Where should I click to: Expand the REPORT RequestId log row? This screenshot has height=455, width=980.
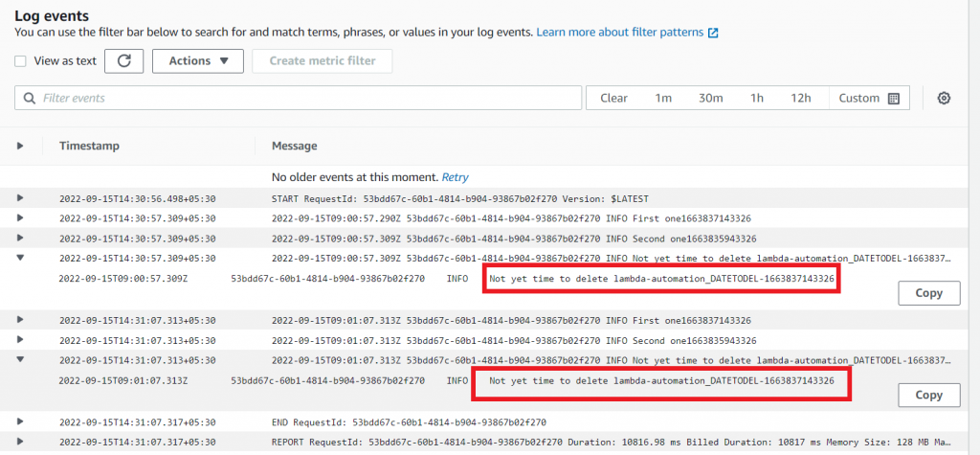21,442
